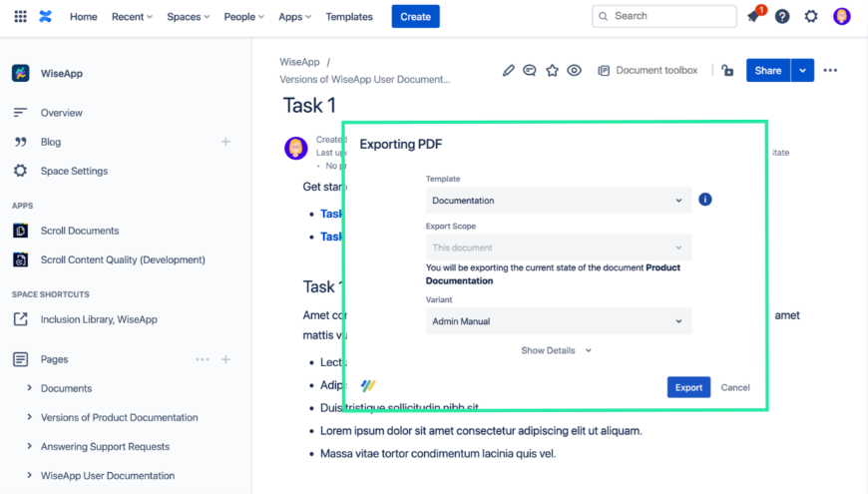Image resolution: width=868 pixels, height=494 pixels.
Task: Open Answering Support Requests page
Action: [105, 446]
